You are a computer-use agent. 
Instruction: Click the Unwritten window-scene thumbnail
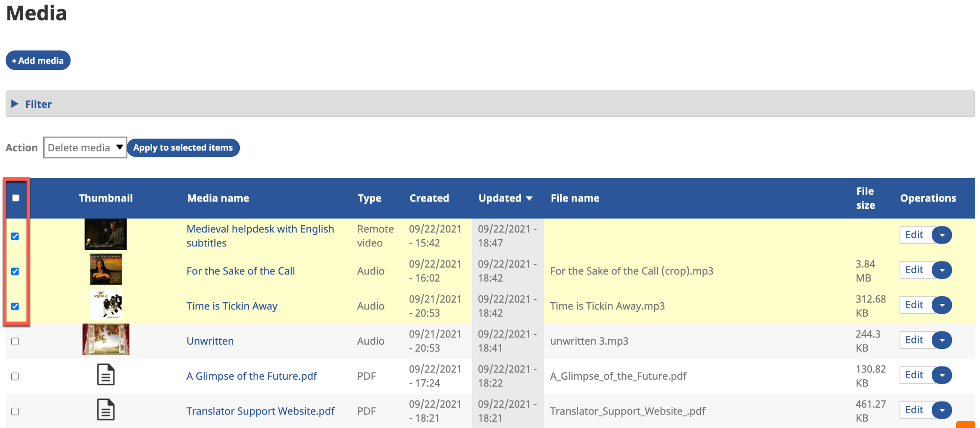(106, 339)
